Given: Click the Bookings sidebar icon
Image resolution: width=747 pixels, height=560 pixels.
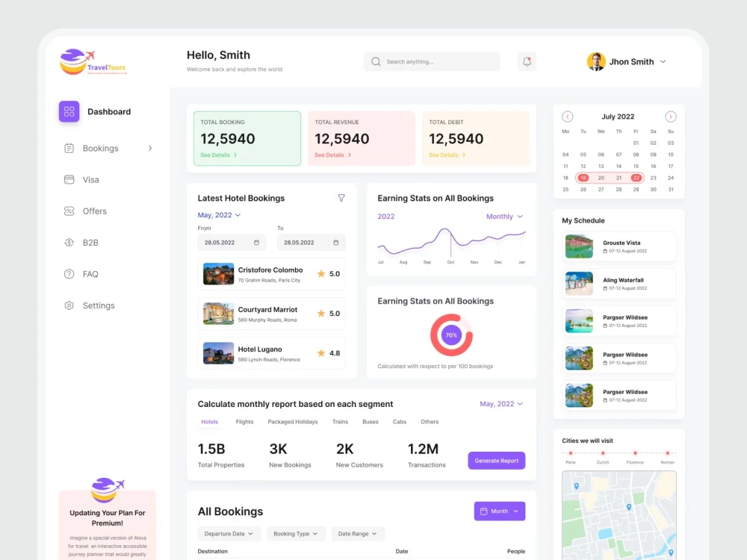Looking at the screenshot, I should tap(71, 148).
